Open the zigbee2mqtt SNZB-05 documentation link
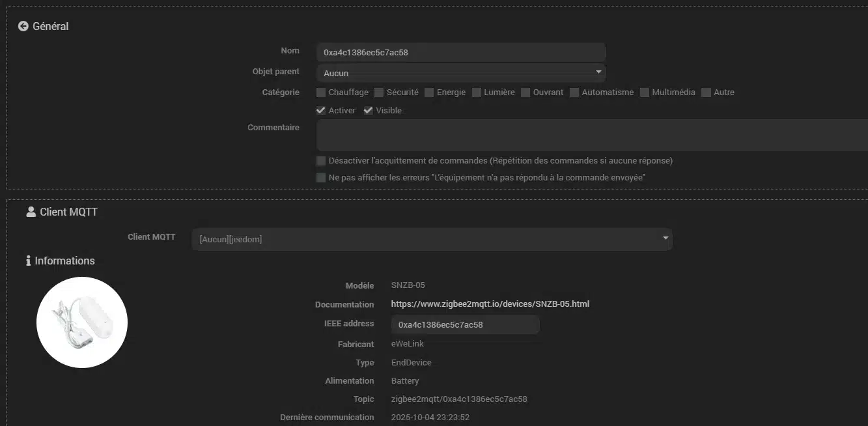Viewport: 868px width, 426px height. pyautogui.click(x=490, y=304)
